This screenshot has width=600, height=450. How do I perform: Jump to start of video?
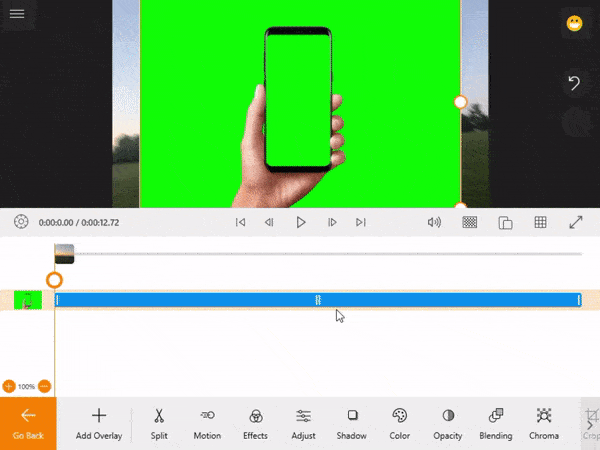(x=240, y=222)
